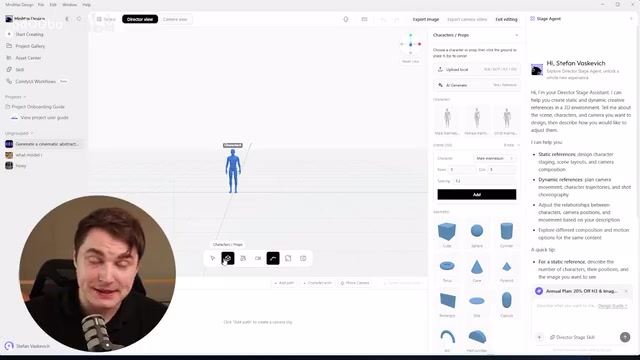Open the Edit menu
This screenshot has width=640, height=360.
pyautogui.click(x=53, y=5)
